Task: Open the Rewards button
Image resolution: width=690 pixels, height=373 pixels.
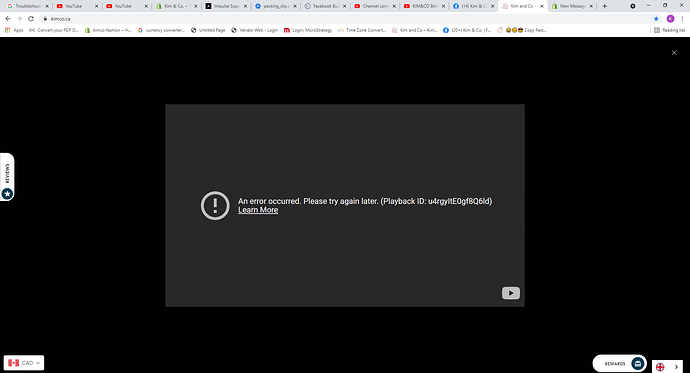Action: click(620, 364)
